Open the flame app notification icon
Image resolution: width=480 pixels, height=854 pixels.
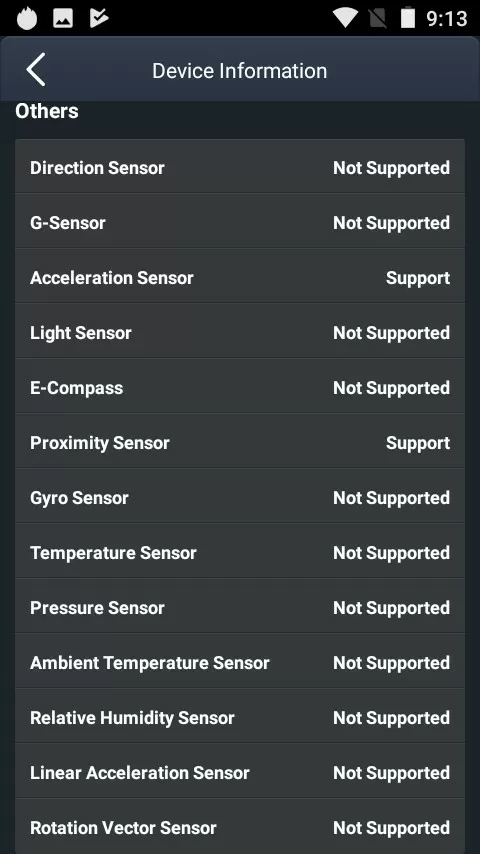[x=27, y=18]
